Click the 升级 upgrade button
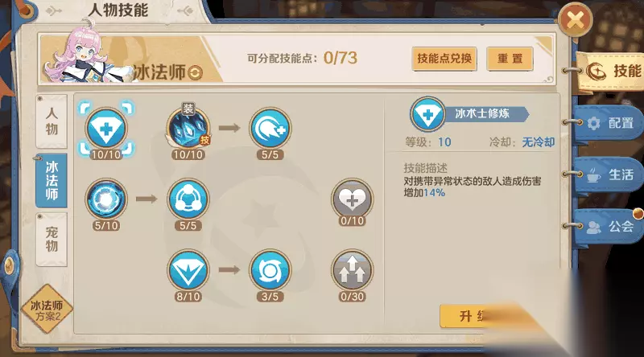Image resolution: width=644 pixels, height=357 pixels. point(473,316)
